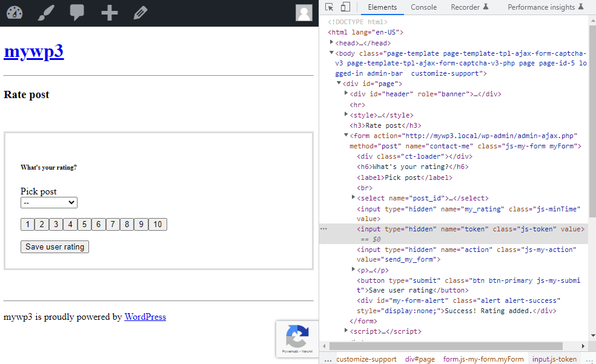Click the Save user rating button
Viewport: 596px width, 364px height.
(55, 247)
